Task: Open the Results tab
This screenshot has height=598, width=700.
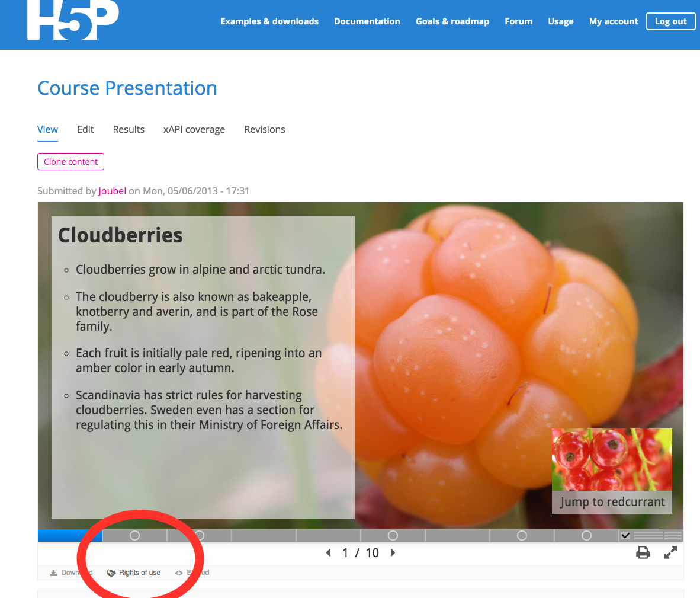Action: pos(129,130)
